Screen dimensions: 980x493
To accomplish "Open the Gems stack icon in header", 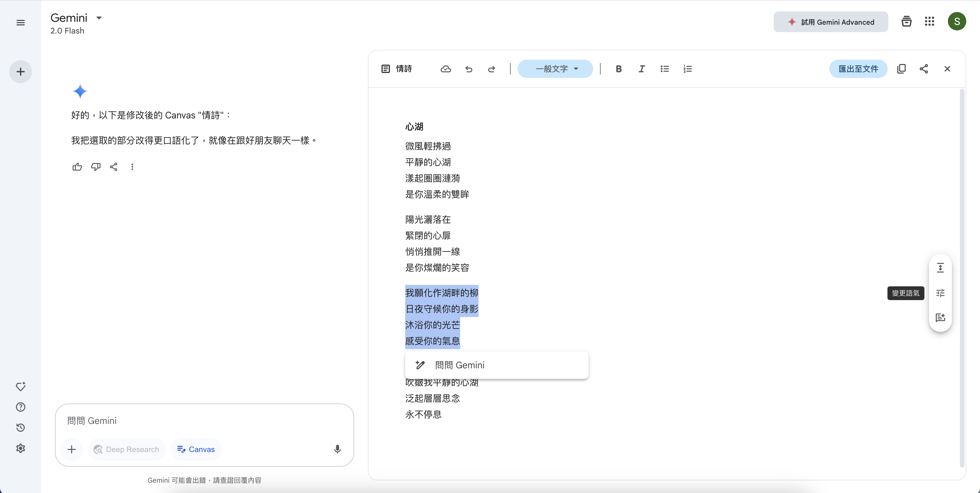I will [906, 21].
